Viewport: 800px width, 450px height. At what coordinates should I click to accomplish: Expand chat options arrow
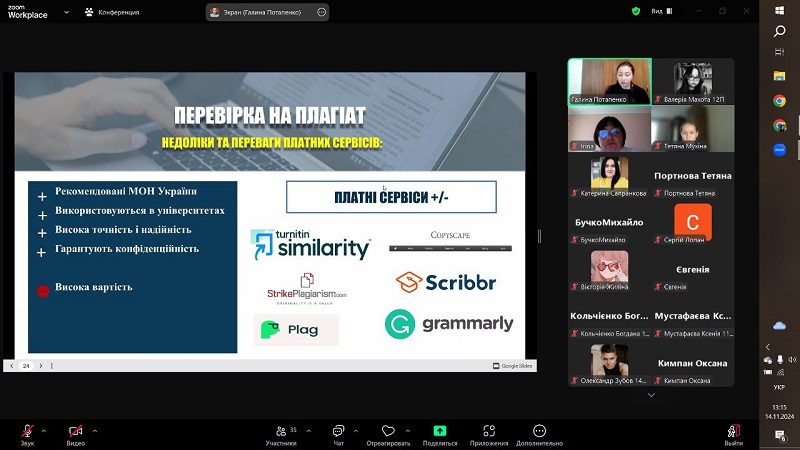[356, 431]
